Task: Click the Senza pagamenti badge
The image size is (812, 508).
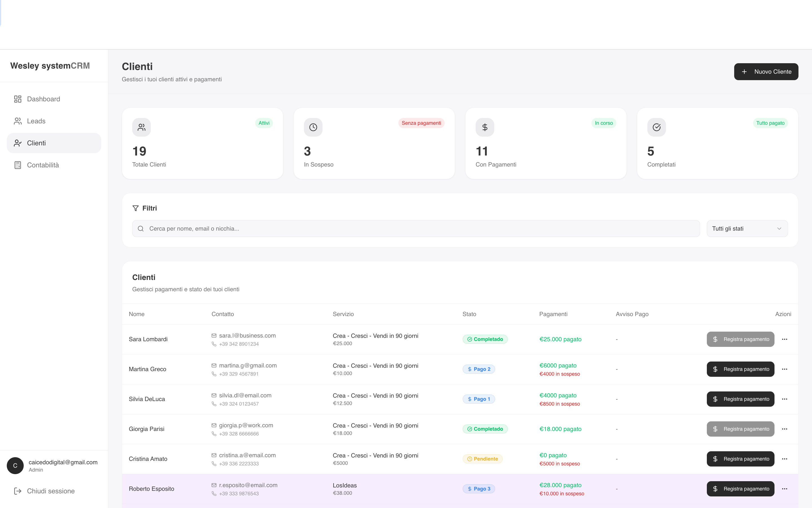Action: tap(422, 123)
